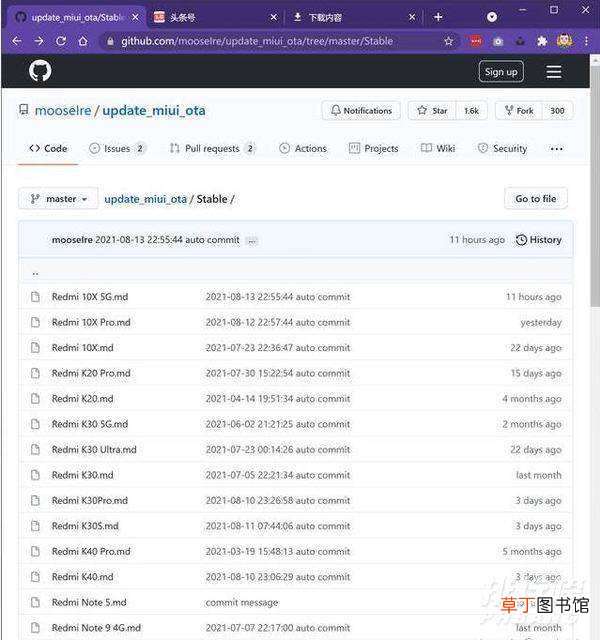Open the Chrome three-dot menu
This screenshot has width=600, height=640.
[586, 41]
